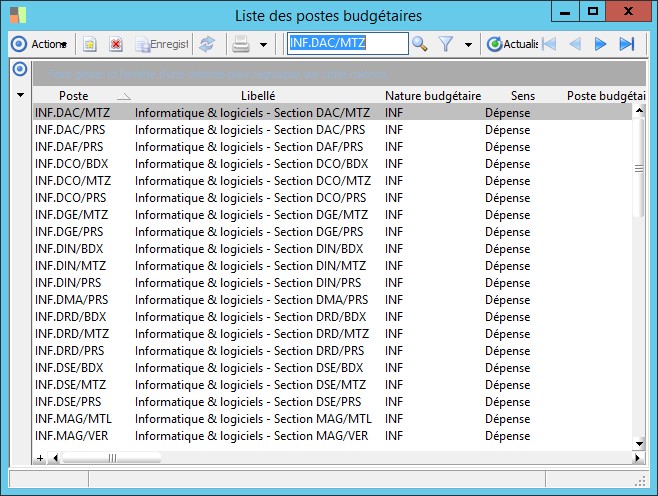
Task: Click the Nature budgétaire column header
Action: (433, 96)
